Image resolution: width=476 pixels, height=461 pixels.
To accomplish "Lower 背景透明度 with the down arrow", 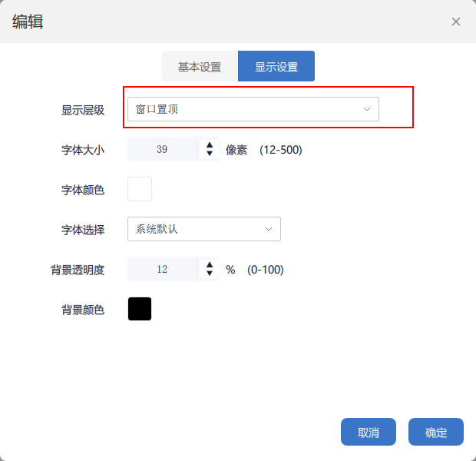I will (209, 274).
